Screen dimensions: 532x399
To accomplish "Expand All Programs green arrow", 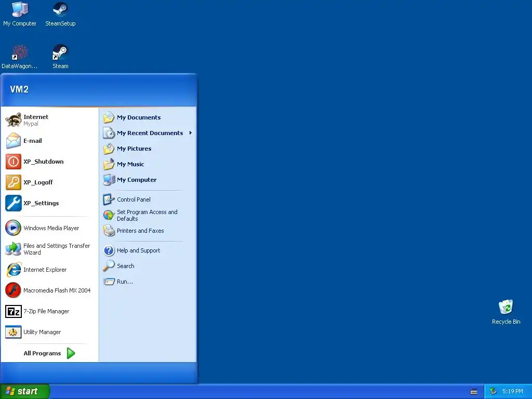I will point(71,353).
